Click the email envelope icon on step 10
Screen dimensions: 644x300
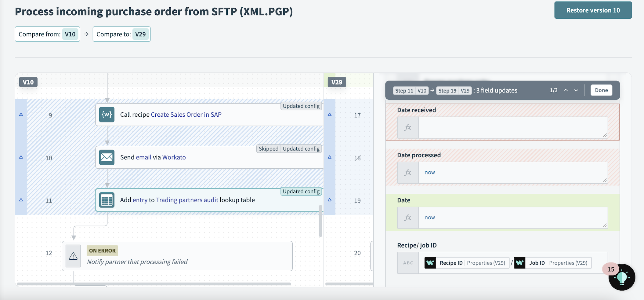coord(107,157)
